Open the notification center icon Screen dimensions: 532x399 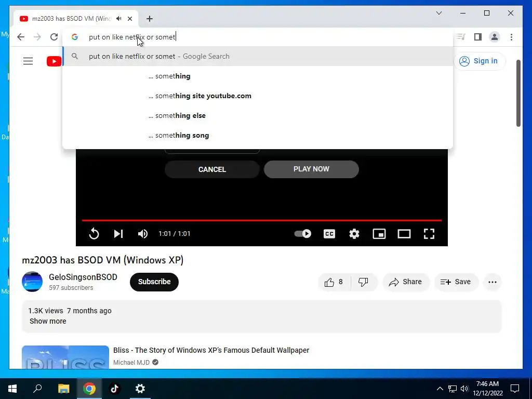pos(515,389)
